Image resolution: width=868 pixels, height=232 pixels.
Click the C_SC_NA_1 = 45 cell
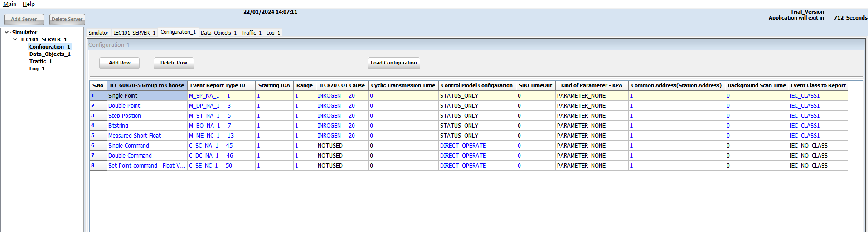[x=221, y=146]
